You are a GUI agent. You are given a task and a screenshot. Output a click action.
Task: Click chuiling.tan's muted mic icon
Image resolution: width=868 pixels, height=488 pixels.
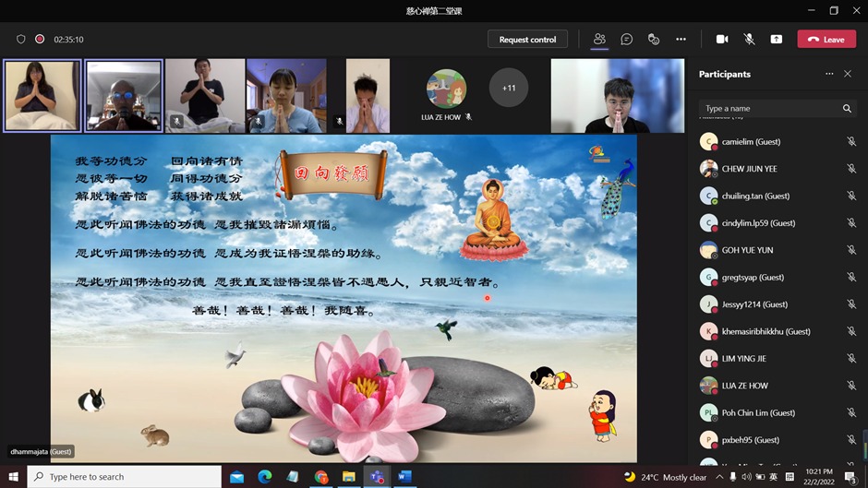coord(851,196)
